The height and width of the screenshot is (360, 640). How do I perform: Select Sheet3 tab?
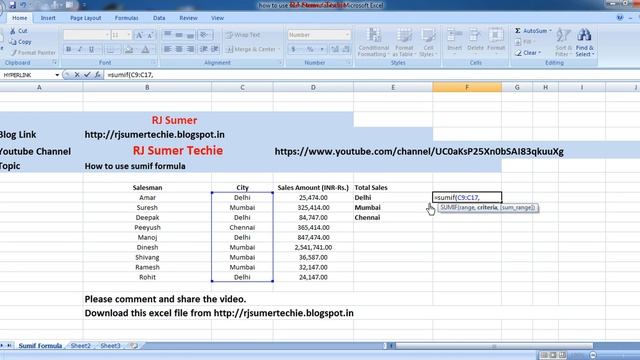110,346
